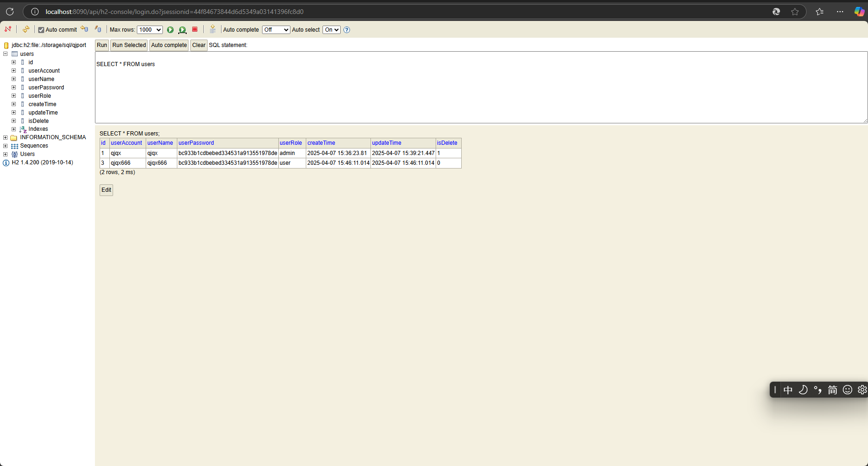Click the Edit button below results
Image resolution: width=868 pixels, height=466 pixels.
coord(106,190)
